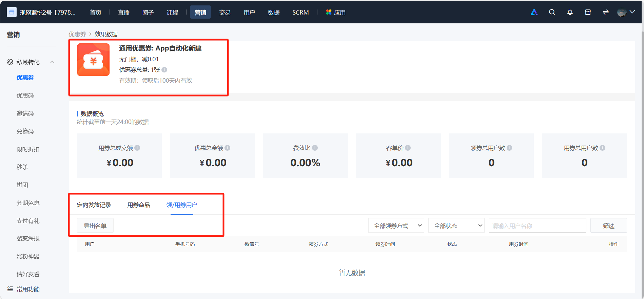Screen dimensions: 644x299
Task: Open the 直播 top menu
Action: [124, 13]
